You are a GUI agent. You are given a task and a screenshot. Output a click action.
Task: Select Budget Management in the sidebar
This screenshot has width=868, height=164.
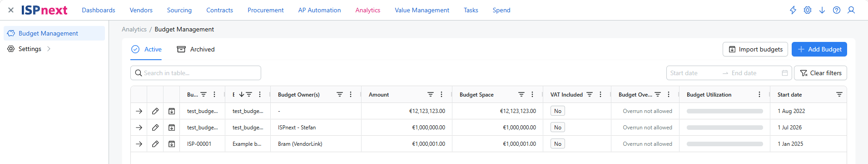click(x=54, y=33)
